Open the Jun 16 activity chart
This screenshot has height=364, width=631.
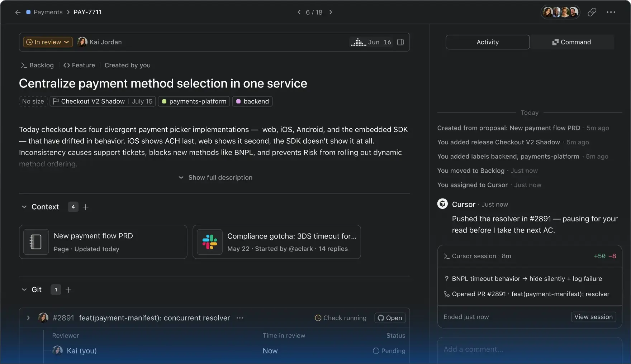(x=371, y=42)
